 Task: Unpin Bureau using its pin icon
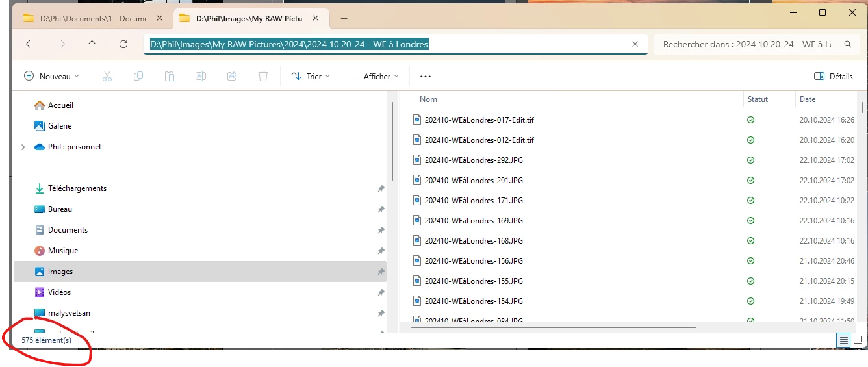click(x=381, y=209)
